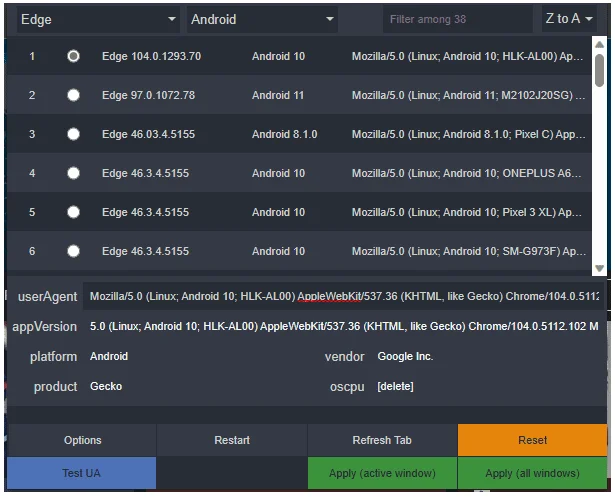The image size is (615, 499).
Task: Select radio button for Edge 104.0.1293.70
Action: 73,56
